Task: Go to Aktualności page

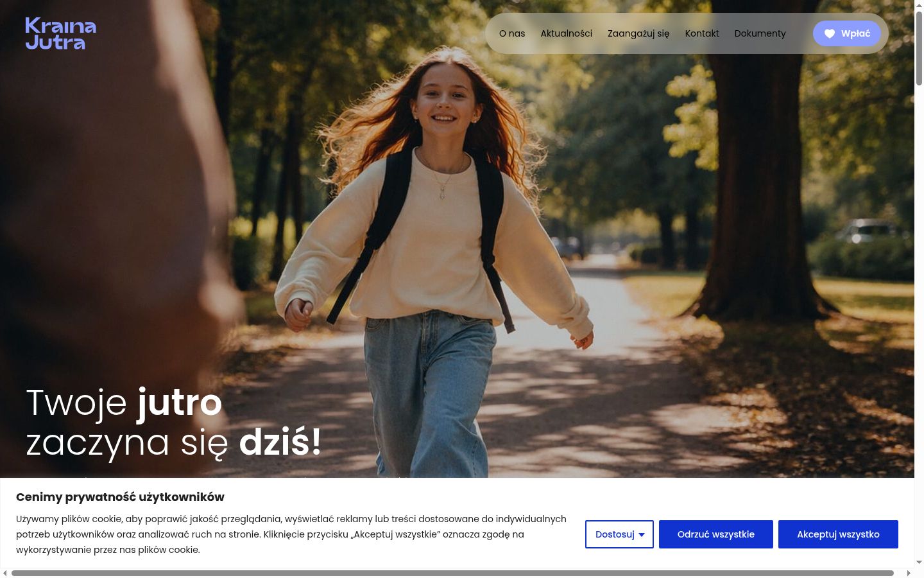Action: point(566,33)
